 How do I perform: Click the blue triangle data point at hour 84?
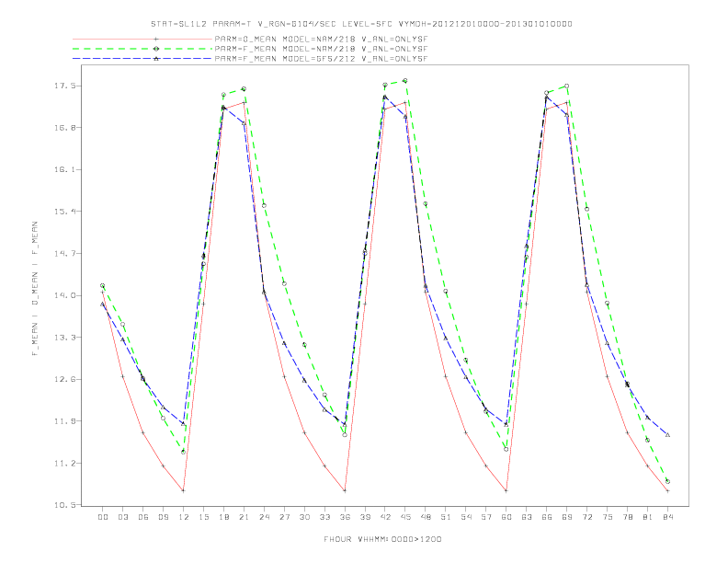667,435
